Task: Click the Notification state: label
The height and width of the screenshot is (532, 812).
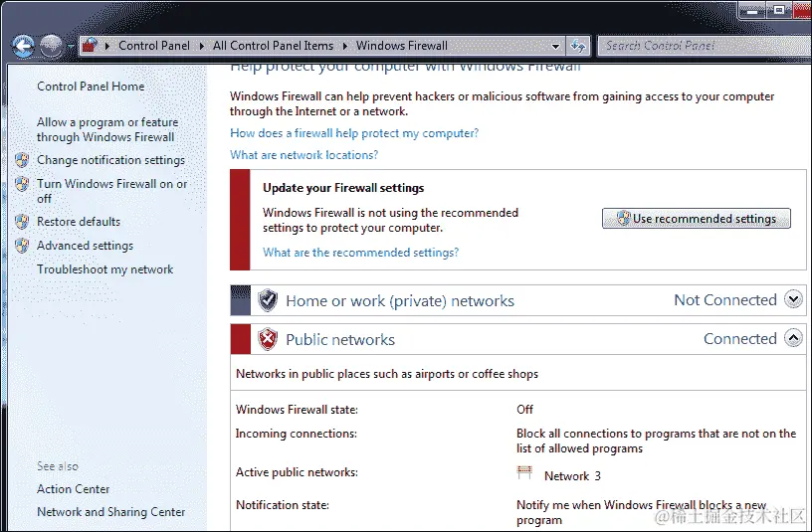Action: tap(283, 505)
